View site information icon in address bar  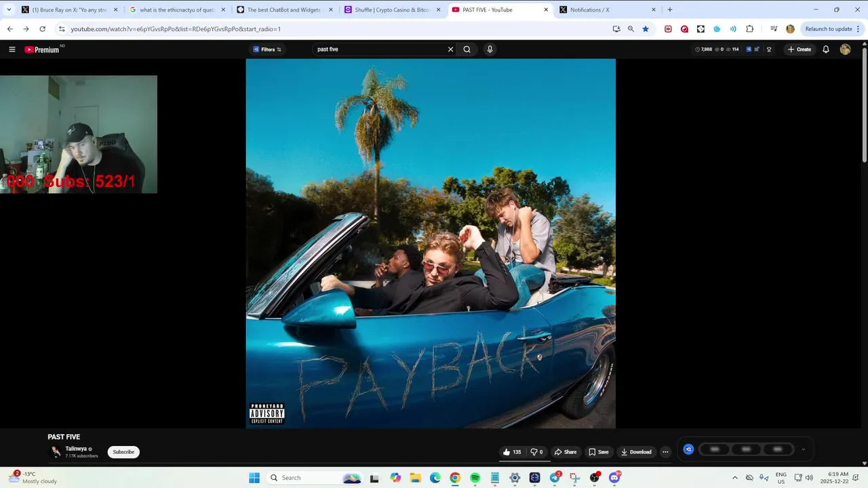(x=62, y=29)
